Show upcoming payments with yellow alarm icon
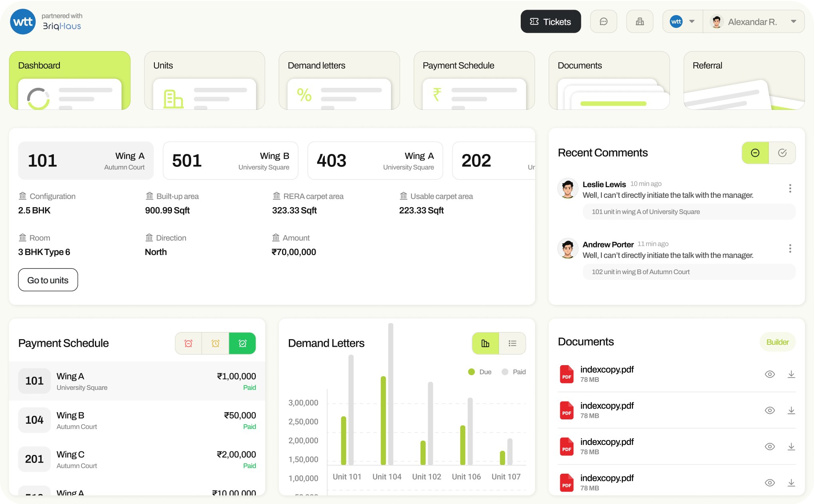Screen dimensions: 814x504 click(215, 343)
